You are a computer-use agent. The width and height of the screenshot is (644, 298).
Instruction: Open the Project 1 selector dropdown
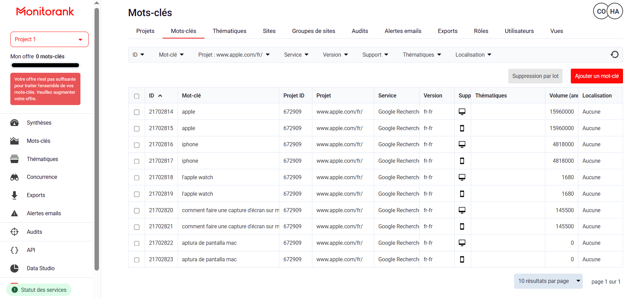click(x=49, y=39)
